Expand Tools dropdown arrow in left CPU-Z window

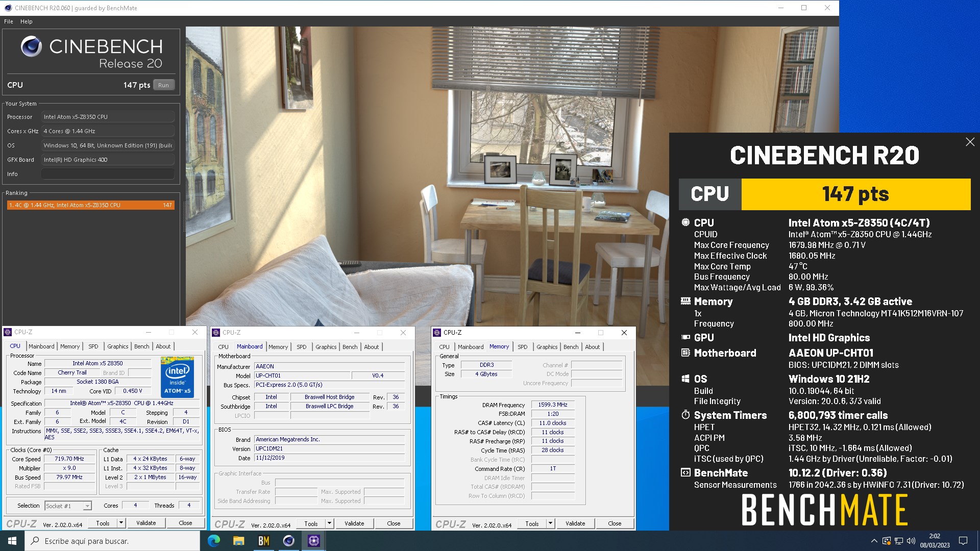click(121, 523)
